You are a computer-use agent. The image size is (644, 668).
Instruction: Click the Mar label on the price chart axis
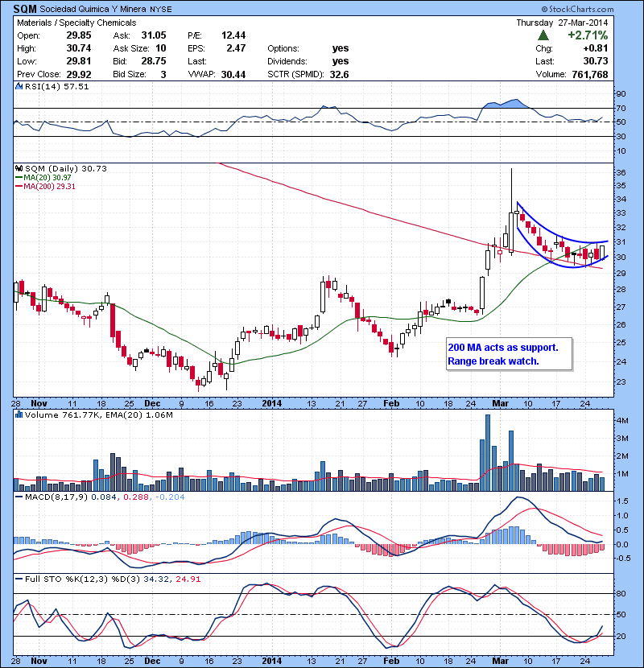tap(501, 403)
